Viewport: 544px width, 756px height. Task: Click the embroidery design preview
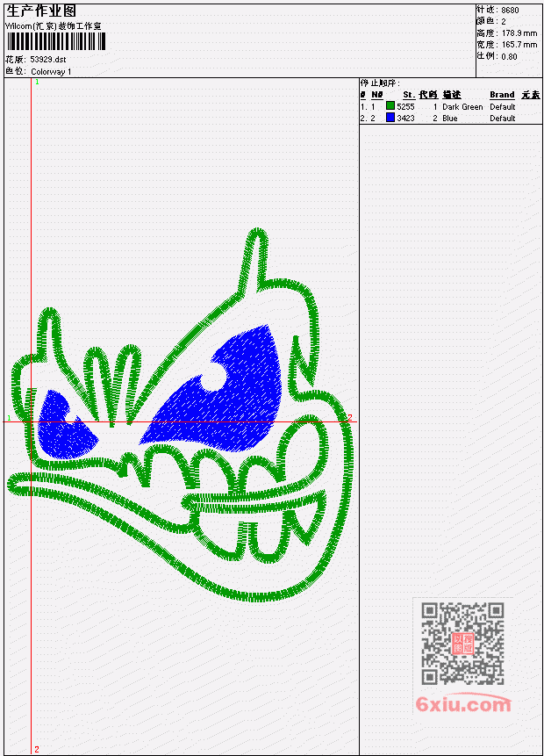tap(180, 415)
